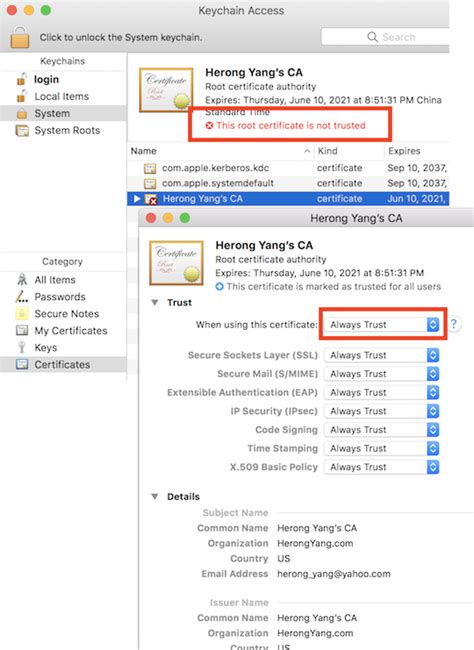Open the Secure Mail (S/MIME) trust dropdown
Screen dimensions: 474x650
[382, 374]
